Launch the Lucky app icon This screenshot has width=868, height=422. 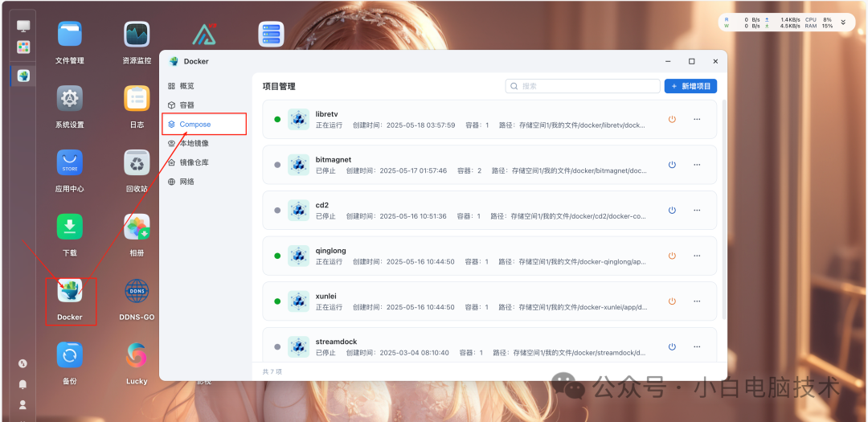137,355
